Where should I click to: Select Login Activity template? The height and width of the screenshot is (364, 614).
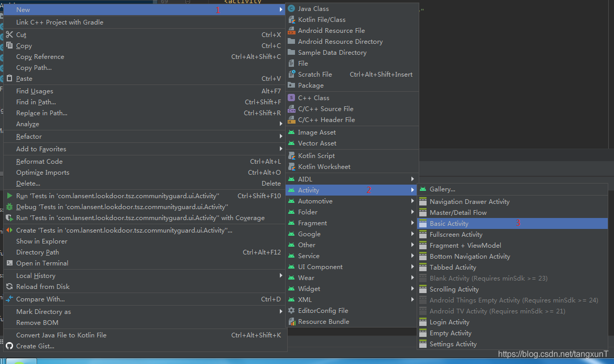point(449,322)
